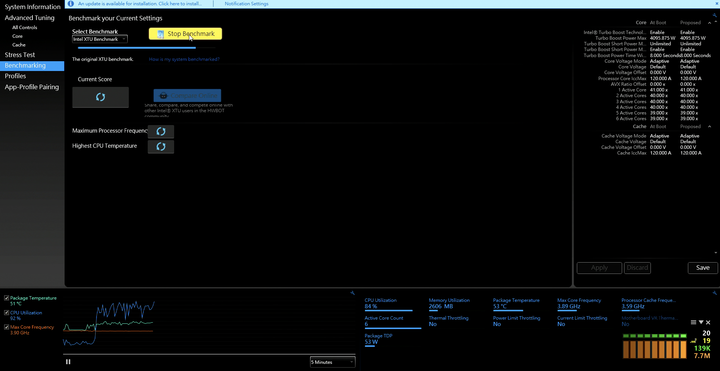Click the Save button
This screenshot has width=720, height=371.
tap(703, 268)
